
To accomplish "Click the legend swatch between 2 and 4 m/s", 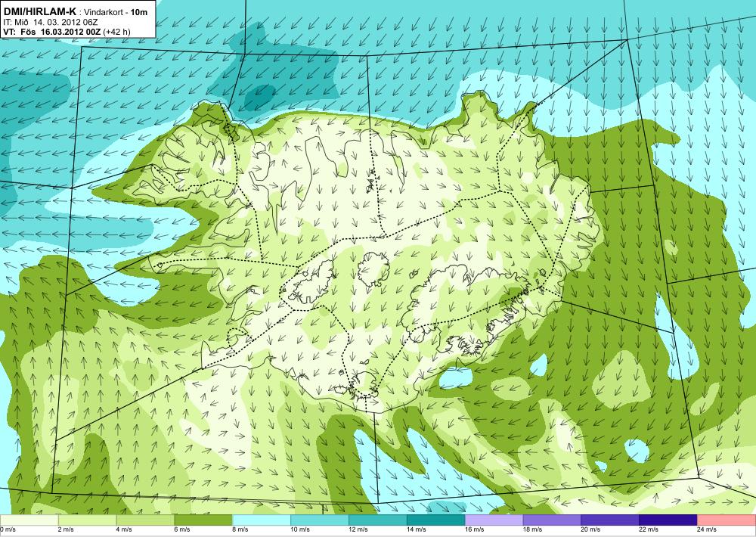I will 87,520.
